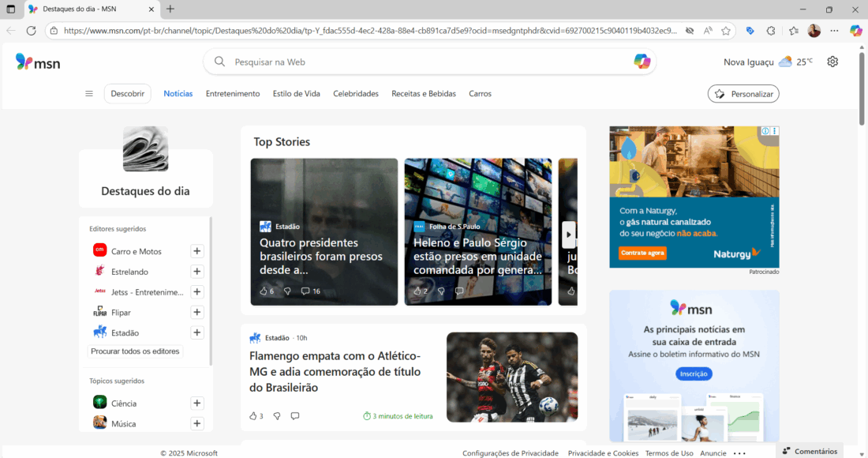The image size is (868, 458).
Task: Switch to the Notícias tab
Action: [178, 93]
